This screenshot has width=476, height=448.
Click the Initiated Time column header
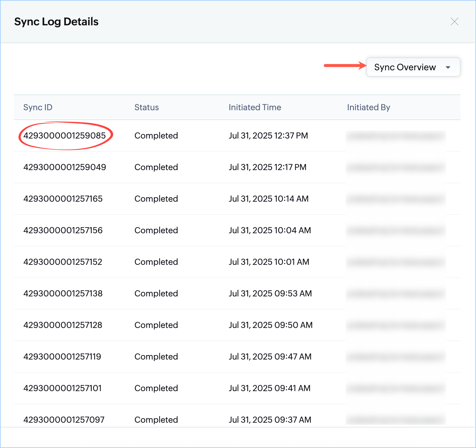tap(255, 107)
